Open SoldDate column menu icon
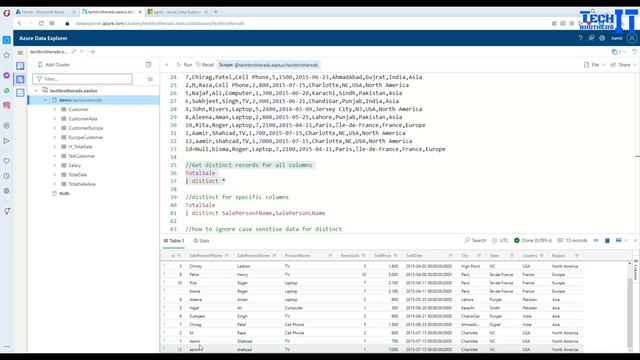Image resolution: width=640 pixels, height=360 pixels. (x=451, y=256)
